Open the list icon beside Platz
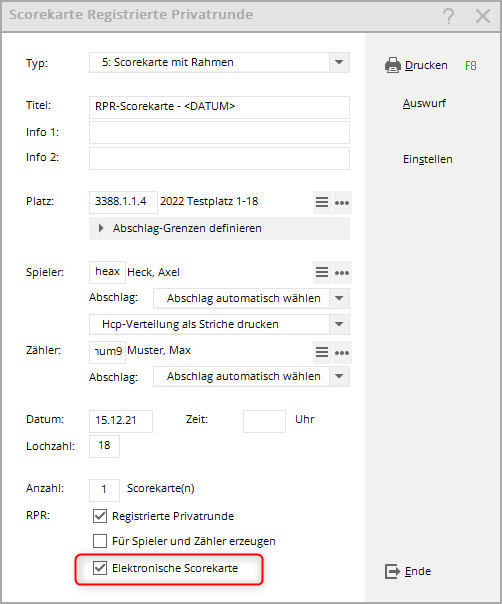This screenshot has height=604, width=502. [x=322, y=202]
